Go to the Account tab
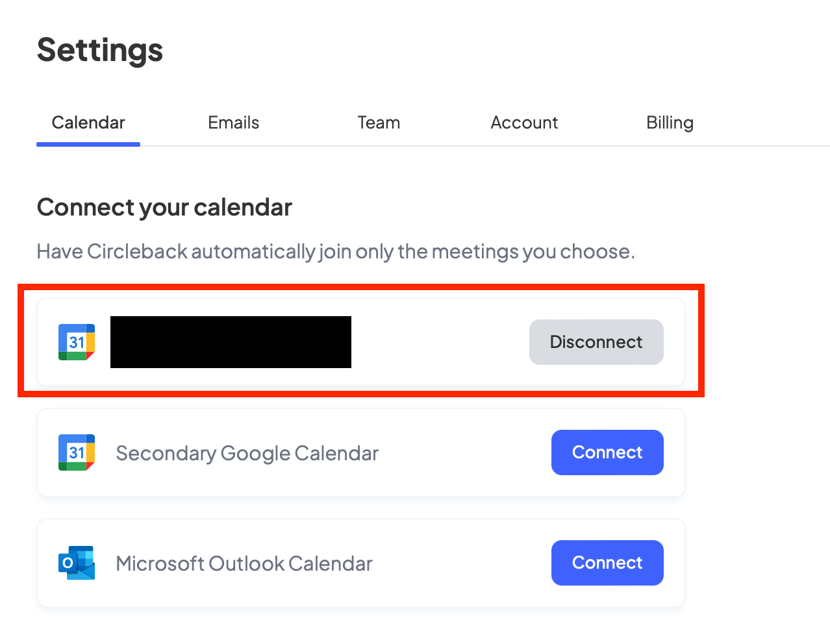Viewport: 830px width, 644px height. 524,123
